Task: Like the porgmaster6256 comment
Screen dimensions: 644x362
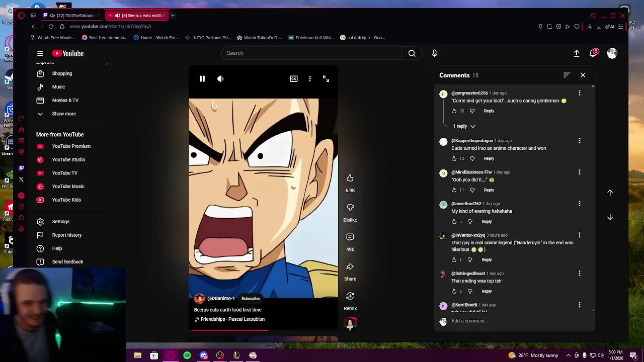Action: 454,111
